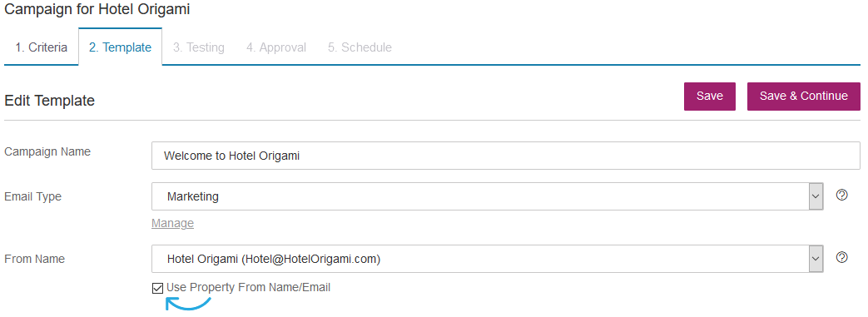This screenshot has width=868, height=317.
Task: Click the arrow on the Email Type combo box
Action: click(816, 196)
